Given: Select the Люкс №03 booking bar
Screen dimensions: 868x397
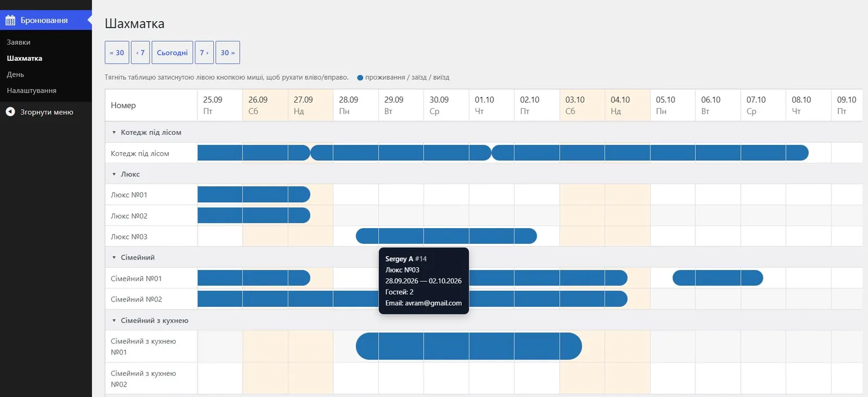Looking at the screenshot, I should [446, 236].
